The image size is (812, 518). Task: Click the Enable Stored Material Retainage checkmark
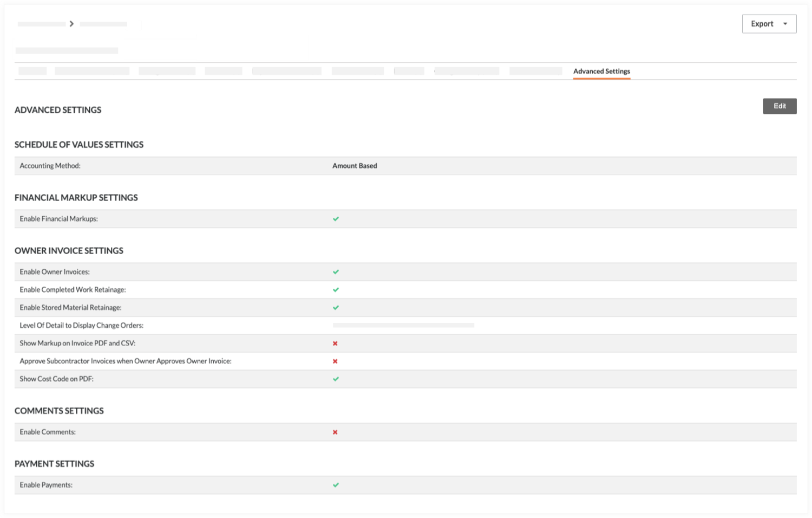pos(336,308)
